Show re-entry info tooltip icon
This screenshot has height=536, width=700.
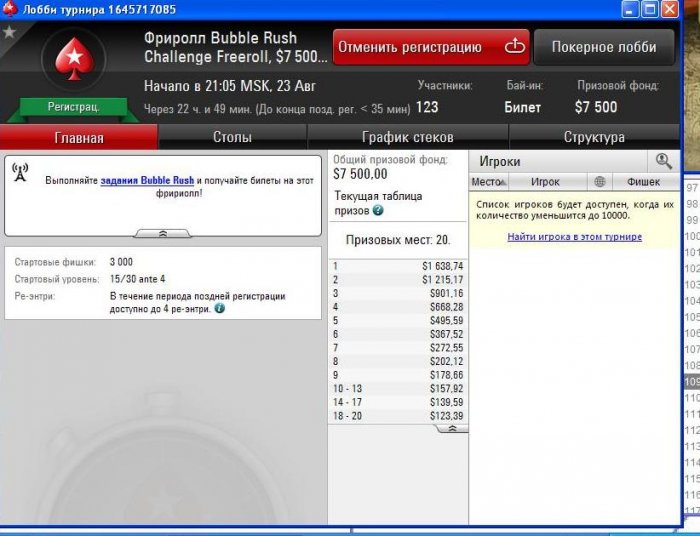coord(220,308)
